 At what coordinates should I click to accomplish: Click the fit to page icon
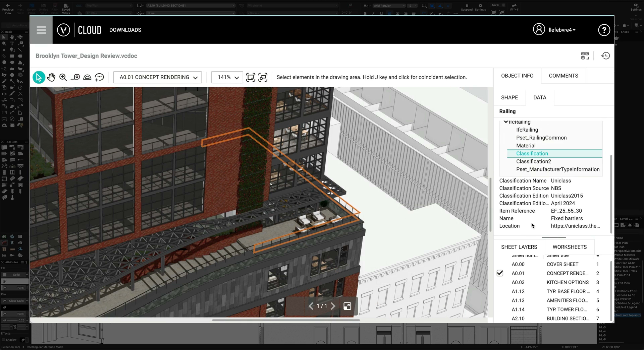coord(251,77)
